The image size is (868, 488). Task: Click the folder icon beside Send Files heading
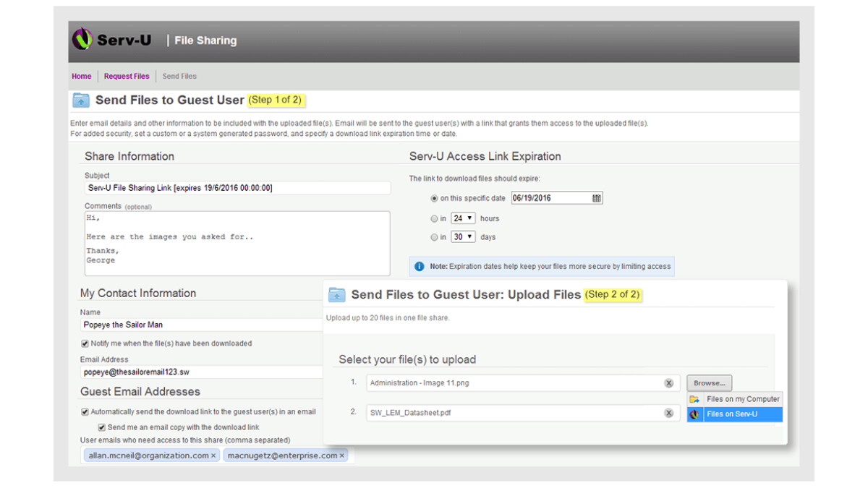pyautogui.click(x=81, y=100)
